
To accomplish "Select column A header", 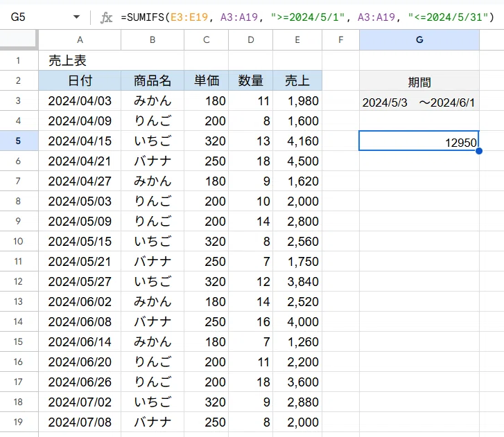I will coord(80,39).
